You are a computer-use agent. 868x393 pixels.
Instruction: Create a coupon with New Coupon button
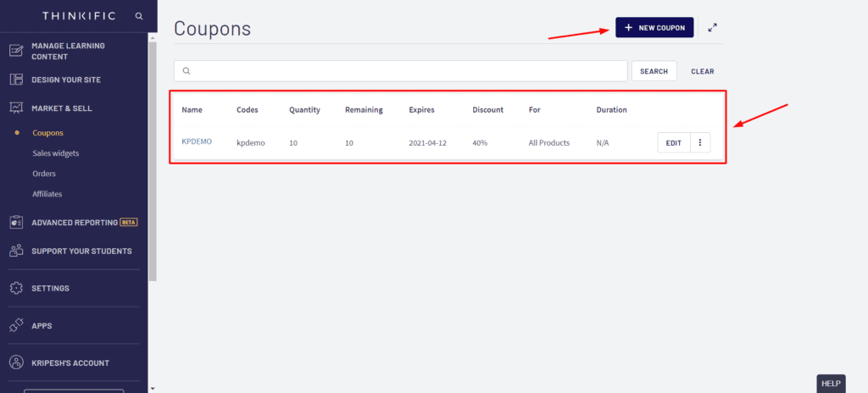[x=654, y=28]
